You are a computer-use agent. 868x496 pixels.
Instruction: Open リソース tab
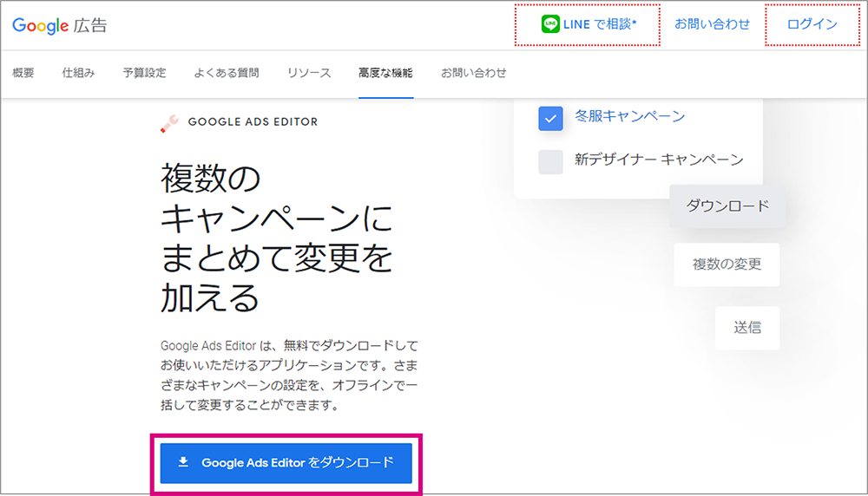309,73
